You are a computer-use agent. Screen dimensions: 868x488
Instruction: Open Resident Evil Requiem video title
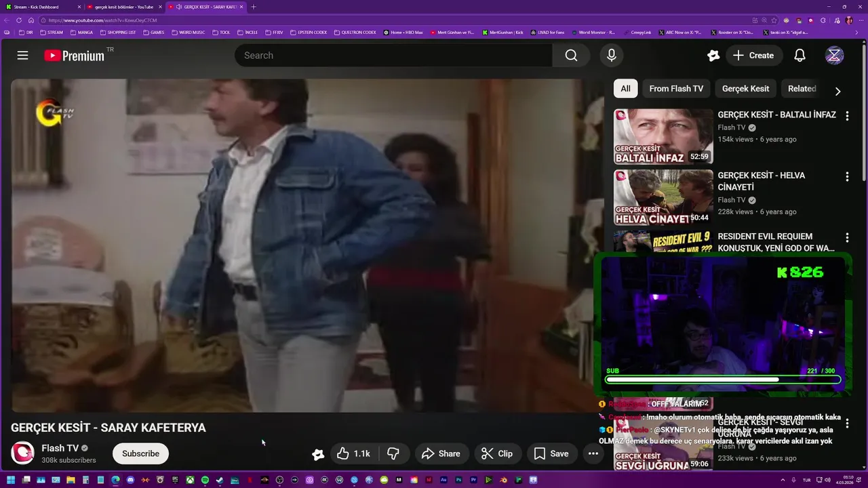pyautogui.click(x=776, y=242)
